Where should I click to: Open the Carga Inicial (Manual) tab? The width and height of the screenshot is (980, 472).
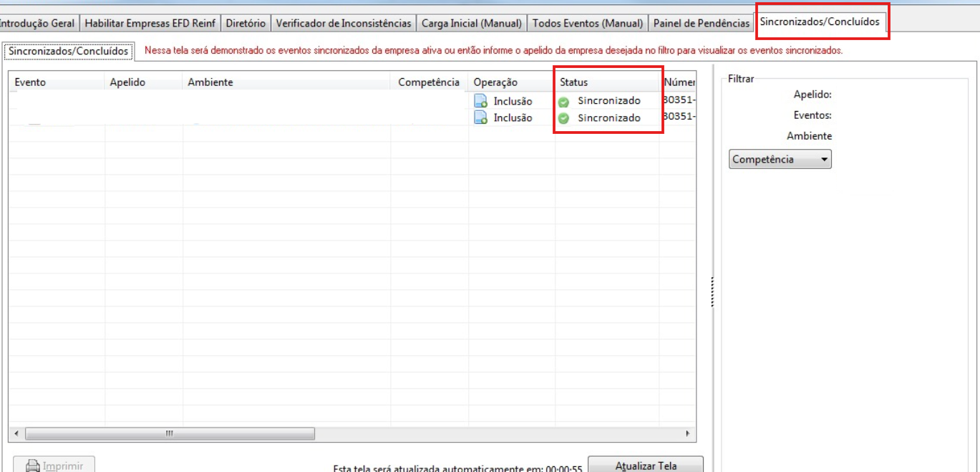pos(472,23)
